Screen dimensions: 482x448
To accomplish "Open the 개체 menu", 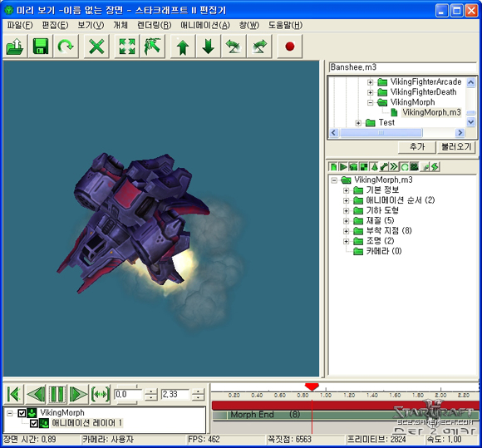I will [120, 25].
